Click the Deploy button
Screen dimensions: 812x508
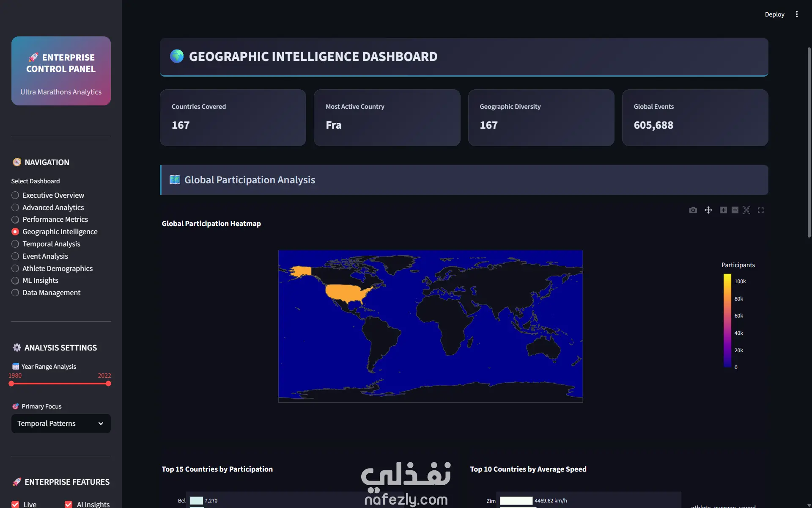[x=774, y=14]
